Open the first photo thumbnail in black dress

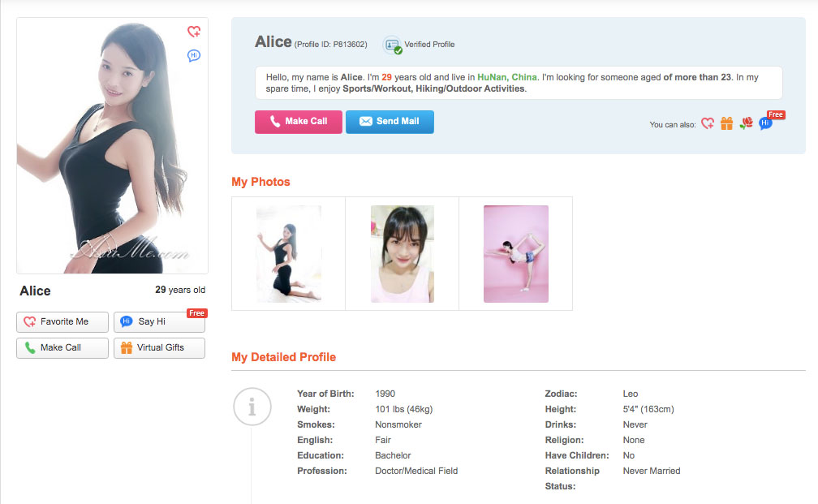[x=288, y=253]
